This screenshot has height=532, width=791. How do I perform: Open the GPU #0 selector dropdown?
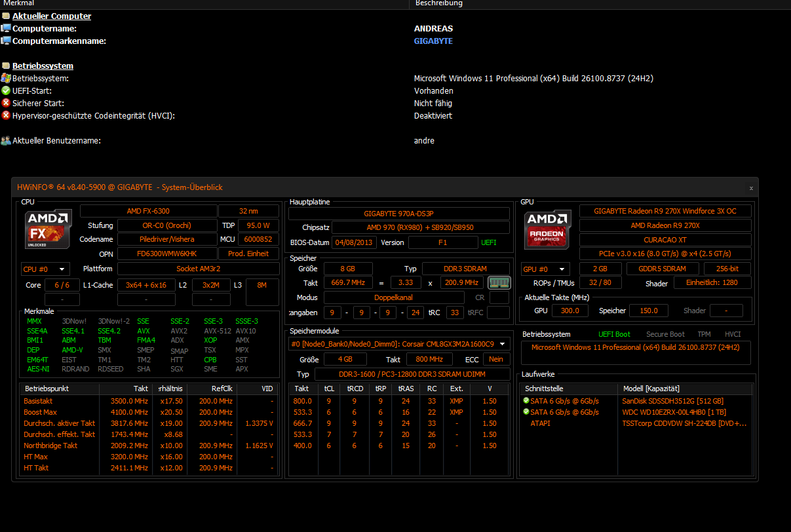(x=545, y=269)
